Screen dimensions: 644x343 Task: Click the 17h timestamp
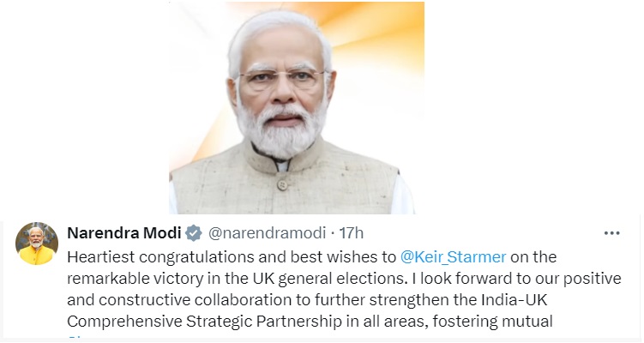(x=352, y=233)
